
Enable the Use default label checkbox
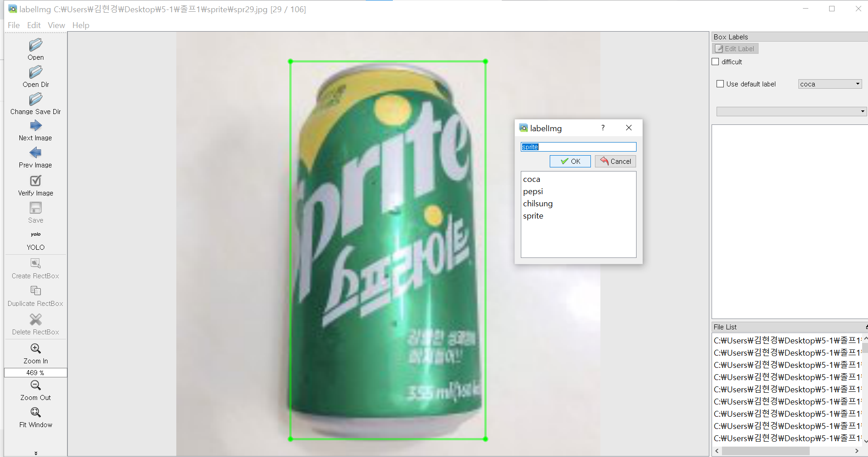(720, 84)
